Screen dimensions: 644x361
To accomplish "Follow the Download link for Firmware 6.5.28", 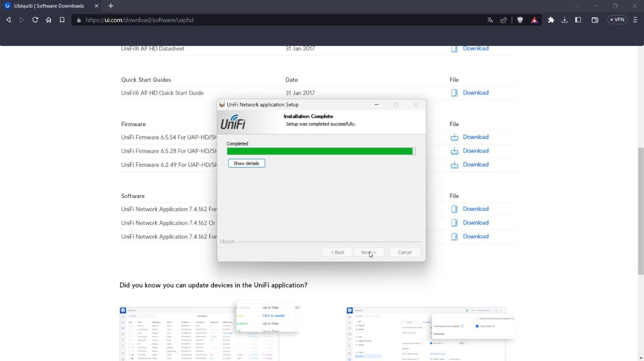I will click(x=476, y=151).
